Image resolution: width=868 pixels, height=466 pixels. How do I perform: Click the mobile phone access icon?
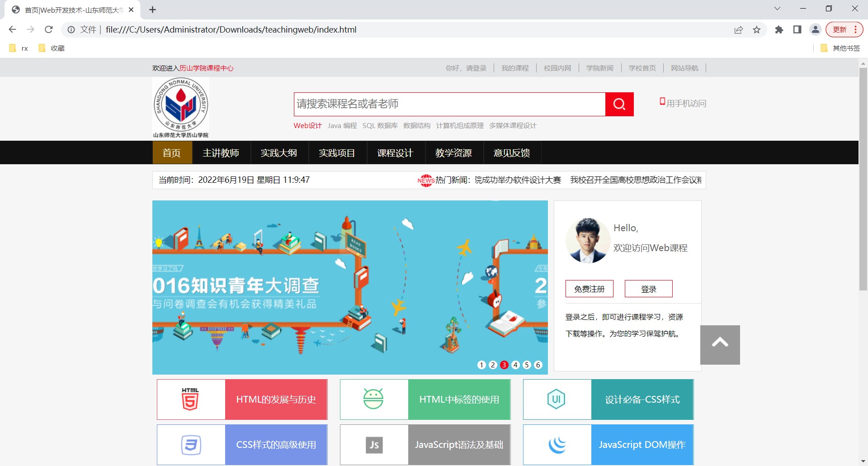[x=662, y=102]
